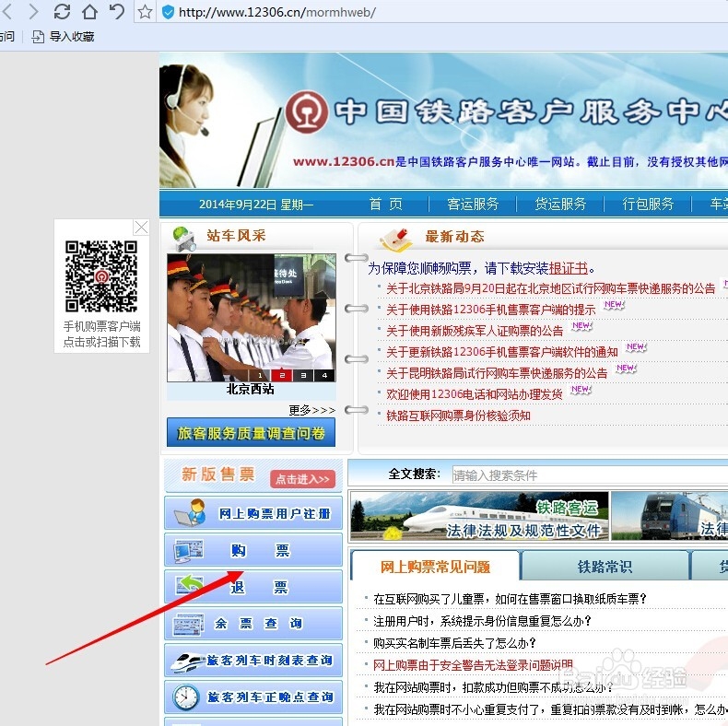Click the ticket list icon beside 余票查询
The image size is (728, 726).
(x=188, y=624)
